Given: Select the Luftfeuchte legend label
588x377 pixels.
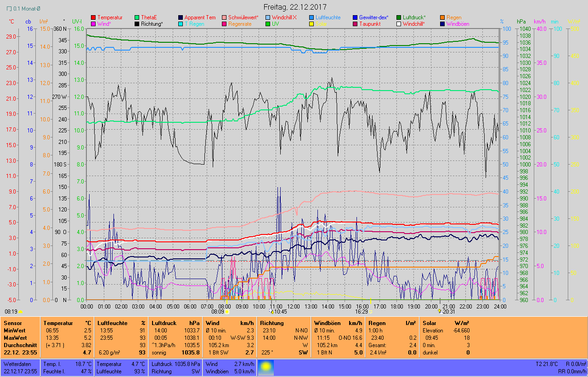Looking at the screenshot, I should [x=328, y=17].
